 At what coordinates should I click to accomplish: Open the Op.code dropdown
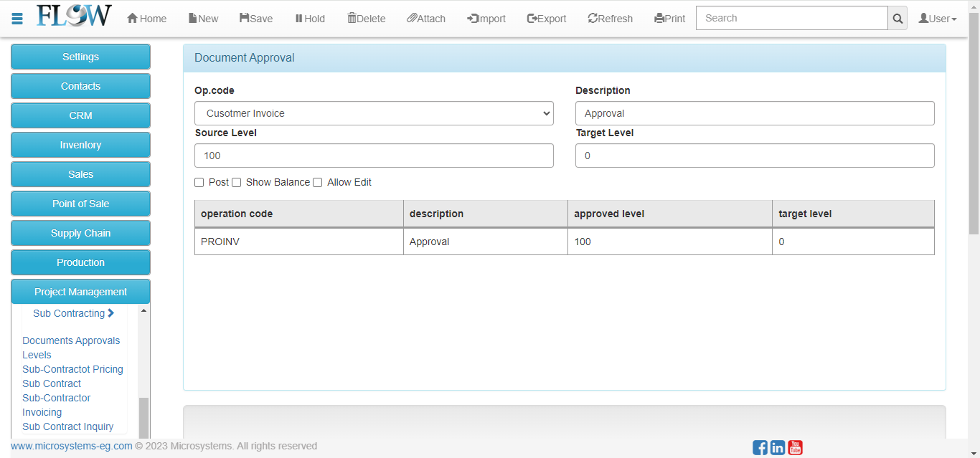coord(374,113)
